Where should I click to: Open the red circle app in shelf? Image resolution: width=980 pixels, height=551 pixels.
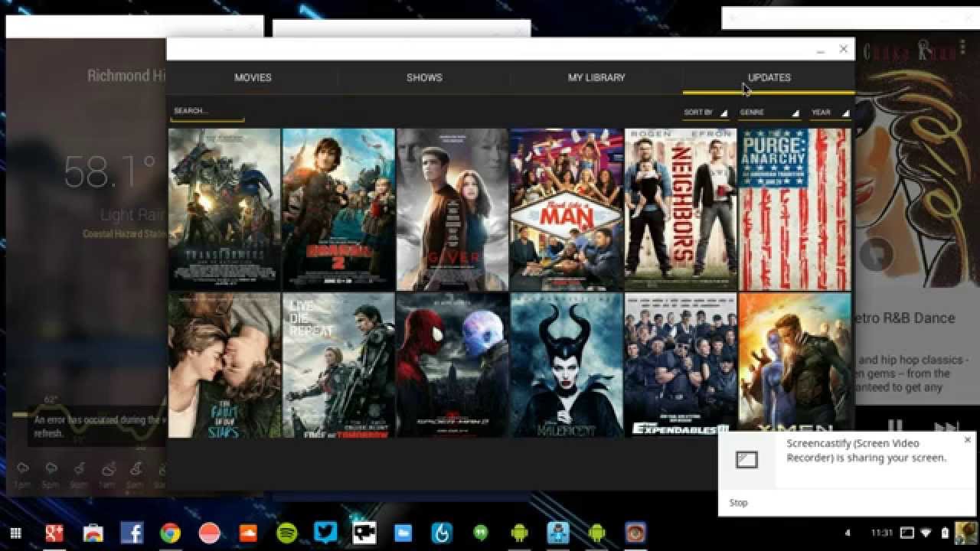pyautogui.click(x=209, y=533)
